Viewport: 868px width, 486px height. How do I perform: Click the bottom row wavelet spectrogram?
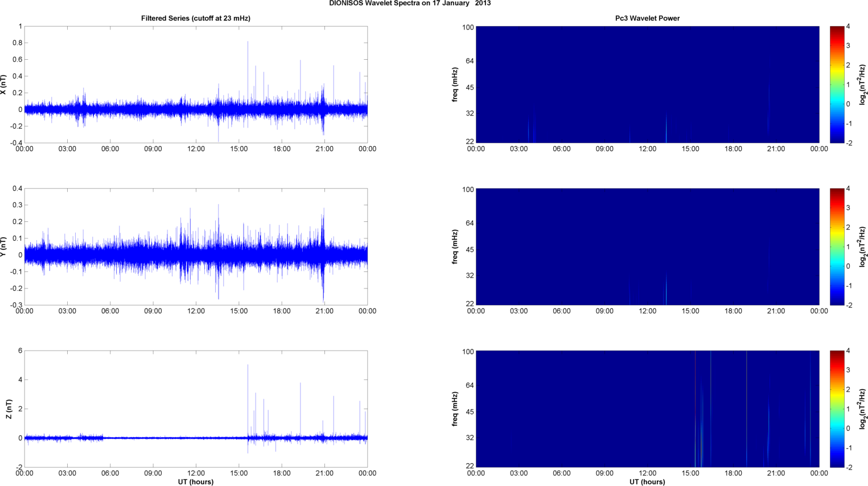tap(647, 409)
